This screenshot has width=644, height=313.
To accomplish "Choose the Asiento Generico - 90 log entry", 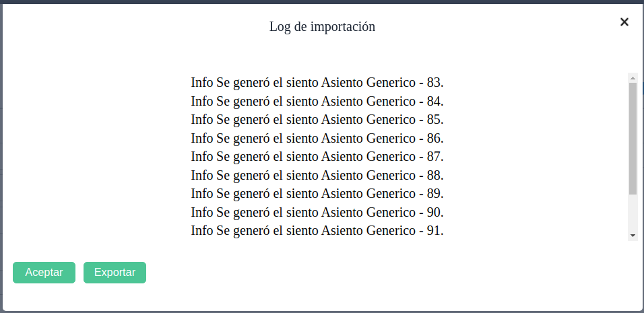I will (x=317, y=212).
